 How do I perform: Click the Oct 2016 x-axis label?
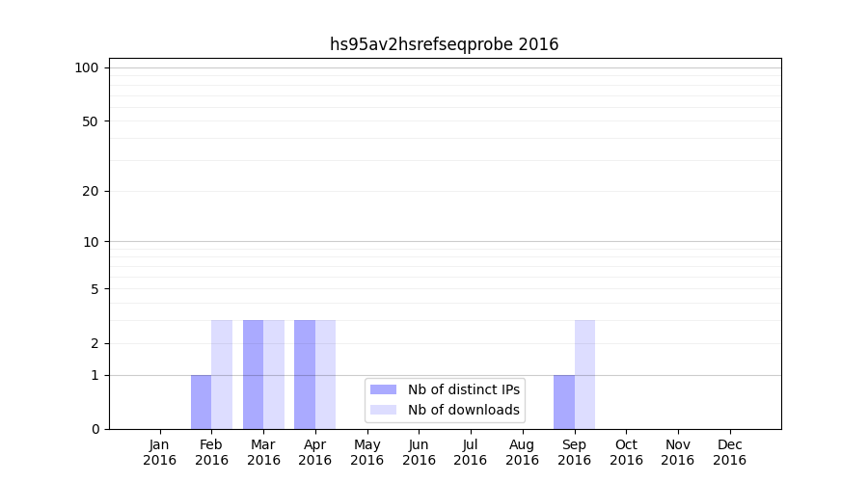[626, 452]
